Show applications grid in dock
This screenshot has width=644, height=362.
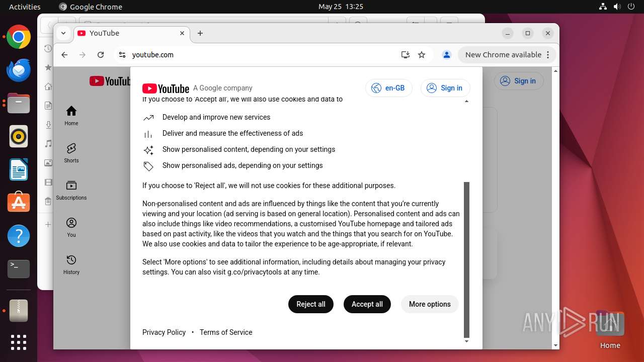[19, 342]
